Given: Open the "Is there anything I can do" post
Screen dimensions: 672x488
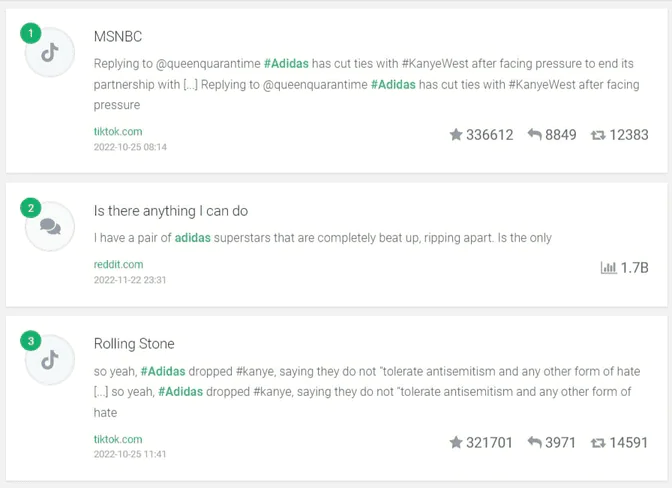Looking at the screenshot, I should point(171,211).
